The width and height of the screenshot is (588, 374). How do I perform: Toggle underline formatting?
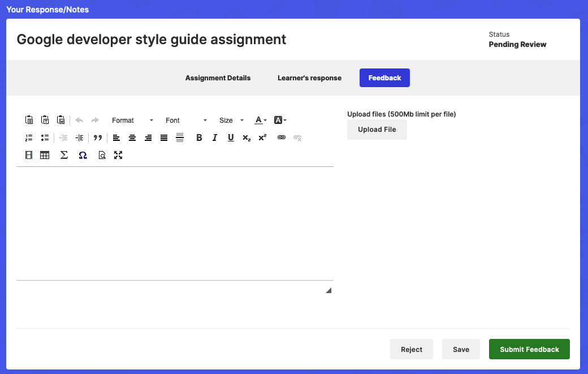click(231, 137)
